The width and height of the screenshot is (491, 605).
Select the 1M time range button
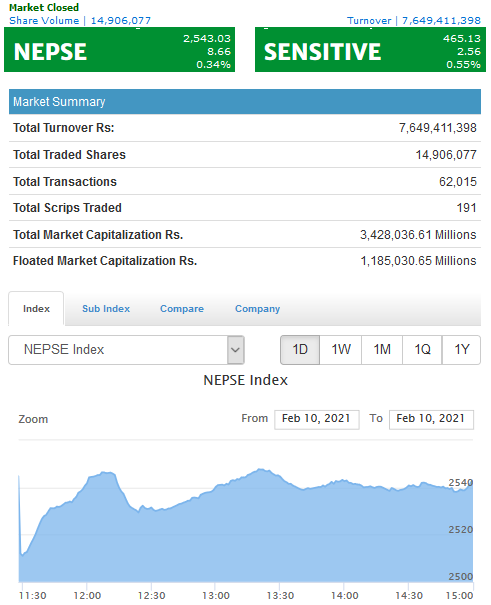point(382,350)
